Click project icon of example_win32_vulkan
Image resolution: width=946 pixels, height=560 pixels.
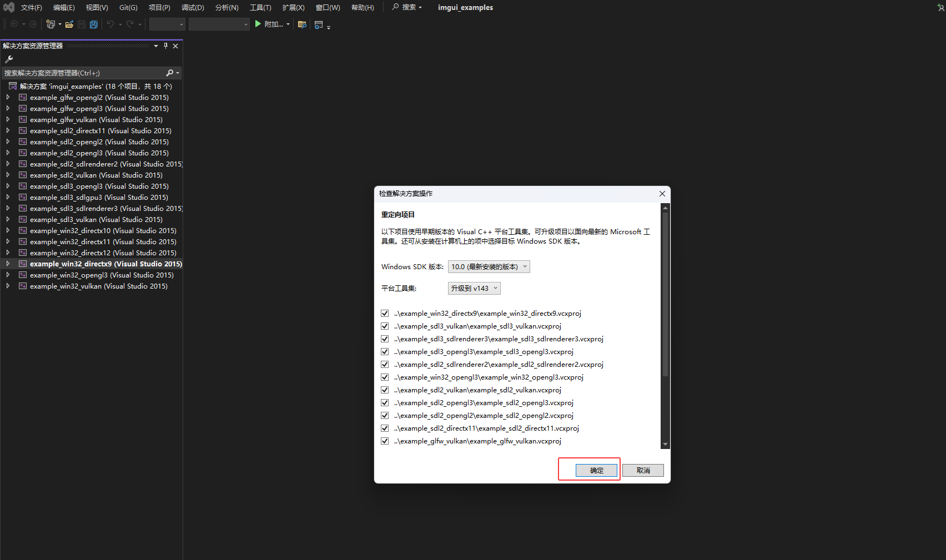coord(23,286)
